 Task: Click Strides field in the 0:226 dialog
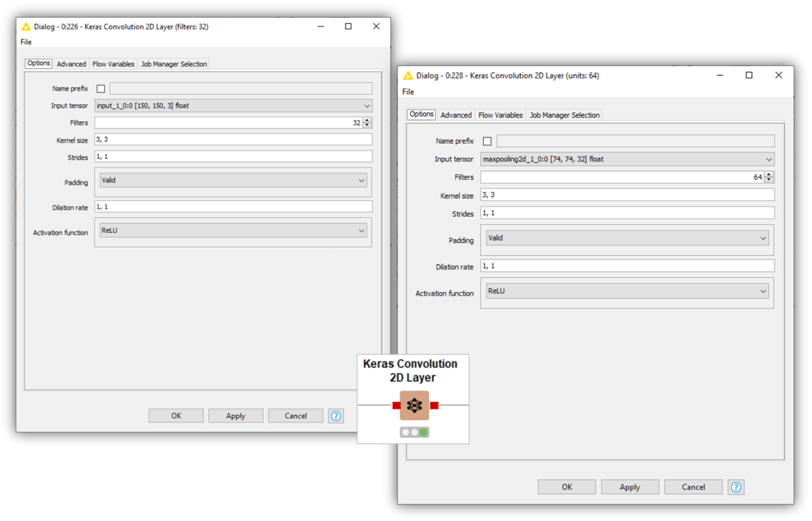tap(233, 157)
